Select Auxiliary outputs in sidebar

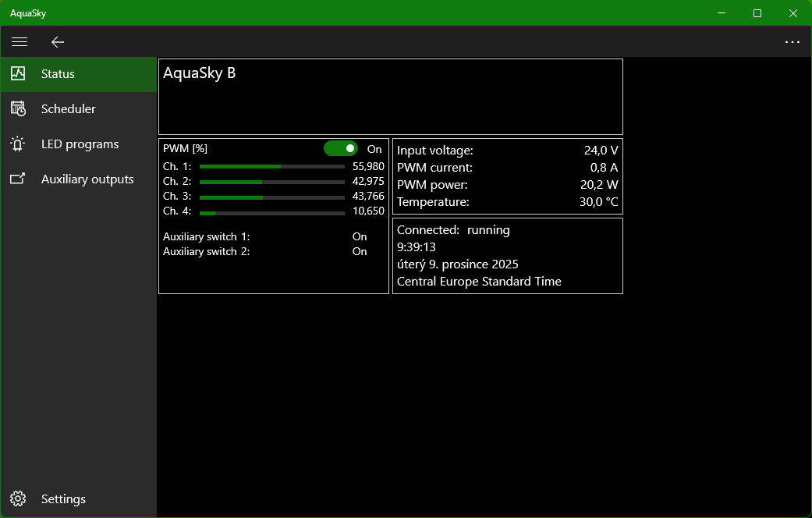pyautogui.click(x=87, y=179)
